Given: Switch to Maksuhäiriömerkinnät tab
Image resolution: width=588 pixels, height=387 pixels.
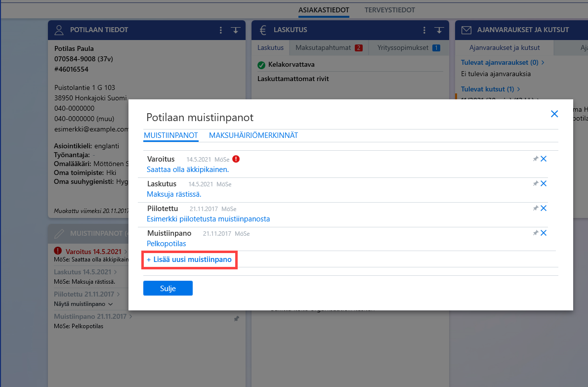Looking at the screenshot, I should coord(253,135).
